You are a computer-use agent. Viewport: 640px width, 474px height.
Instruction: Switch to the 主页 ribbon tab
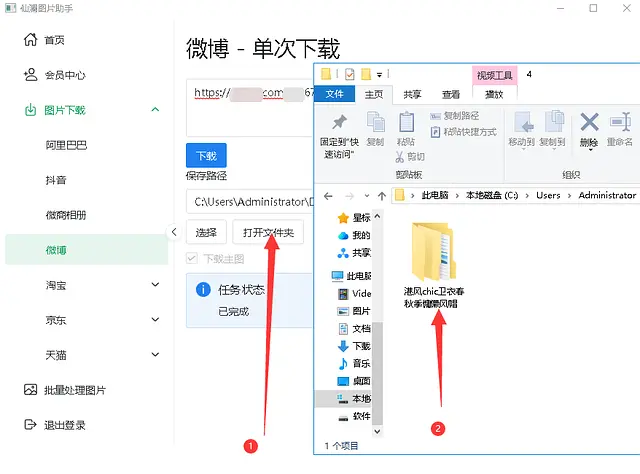point(374,95)
